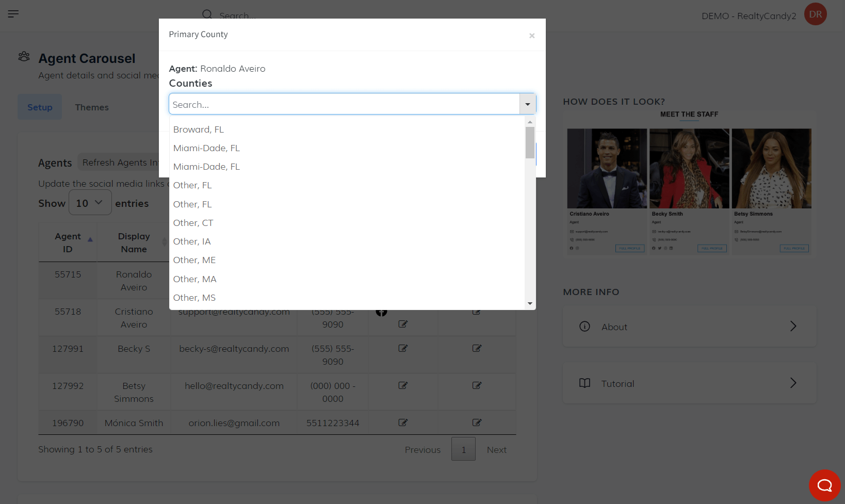The image size is (845, 504).
Task: Switch to the Themes tab
Action: coord(92,107)
